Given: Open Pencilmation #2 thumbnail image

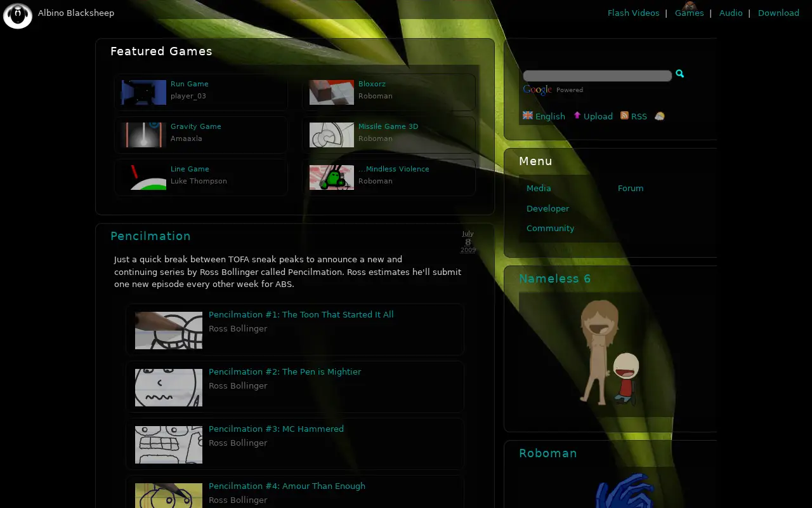Looking at the screenshot, I should tap(169, 387).
